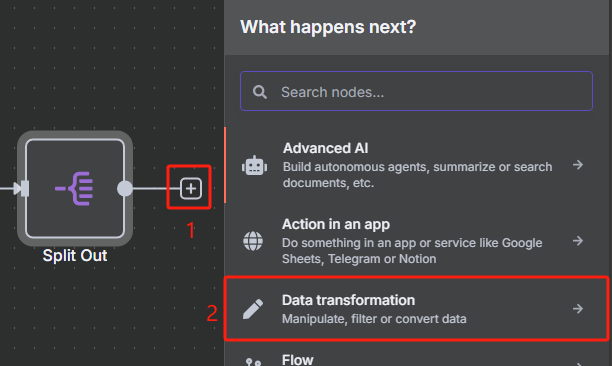Click the What happens next? heading

[328, 27]
